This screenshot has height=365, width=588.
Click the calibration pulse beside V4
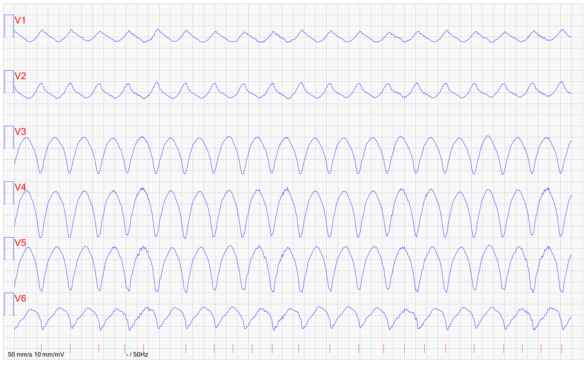9,193
